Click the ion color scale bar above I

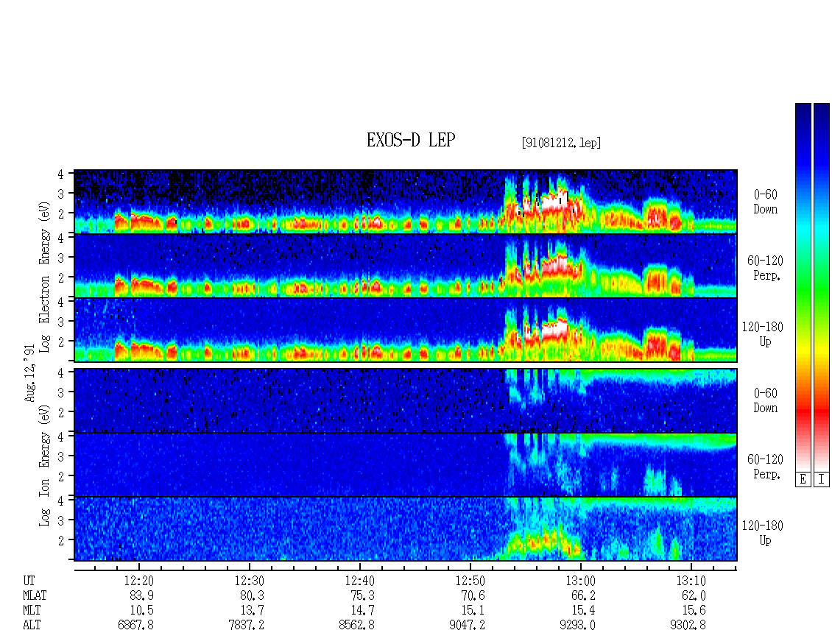(822, 287)
